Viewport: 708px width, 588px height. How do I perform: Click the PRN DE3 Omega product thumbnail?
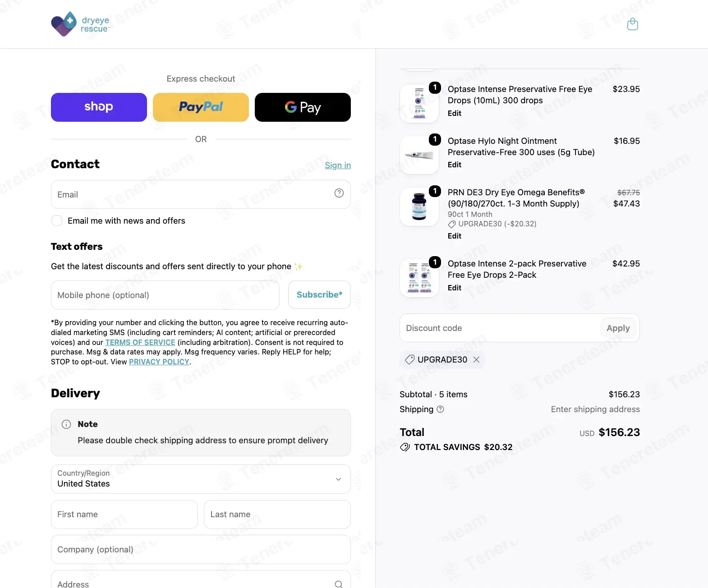tap(419, 207)
